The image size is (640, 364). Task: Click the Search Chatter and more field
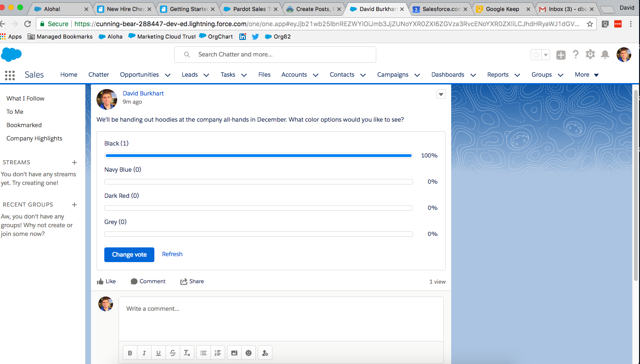275,55
